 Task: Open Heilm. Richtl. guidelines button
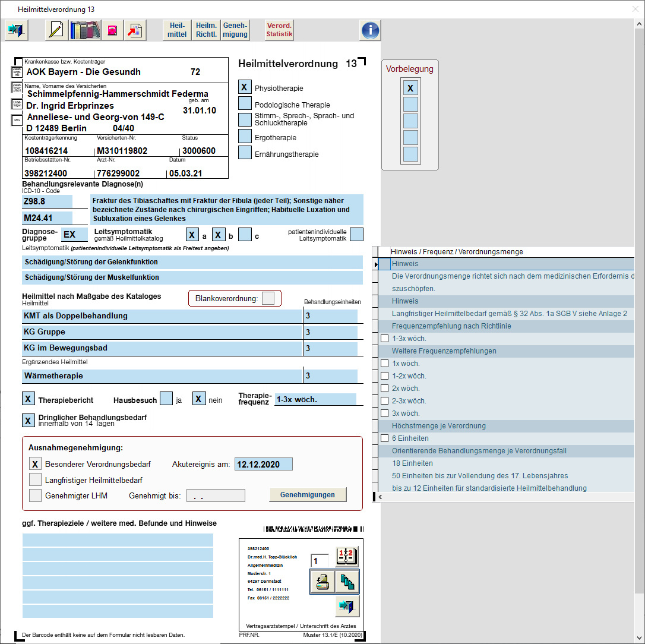click(x=206, y=30)
